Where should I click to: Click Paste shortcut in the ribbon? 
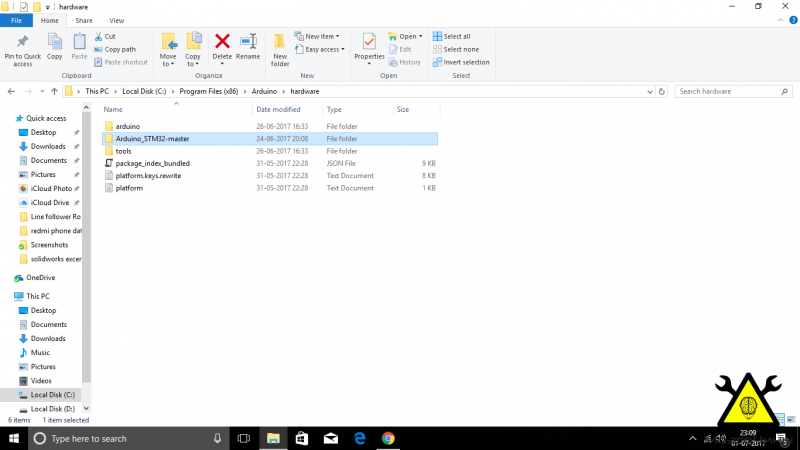tap(121, 62)
